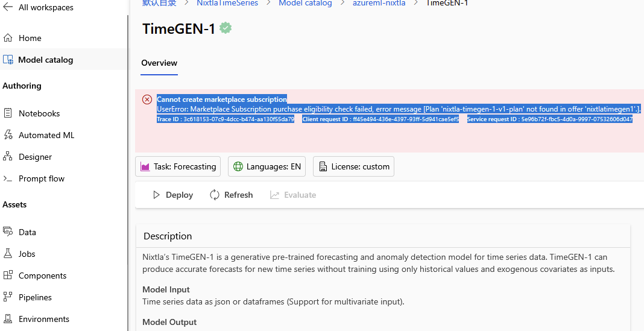Click the 默认目录 breadcrumb link
Viewport: 644px width, 331px height.
[x=159, y=3]
